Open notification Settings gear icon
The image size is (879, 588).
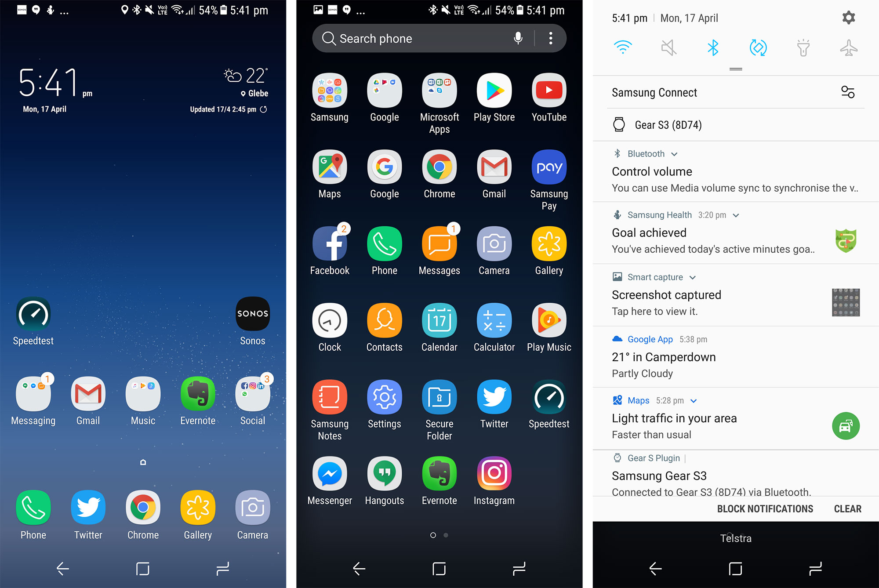(x=848, y=18)
